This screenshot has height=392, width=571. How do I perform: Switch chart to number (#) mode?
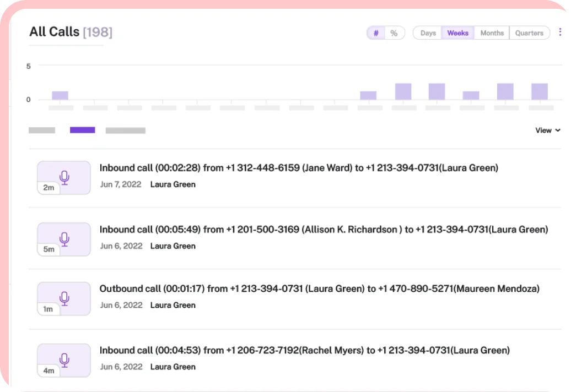pyautogui.click(x=376, y=33)
